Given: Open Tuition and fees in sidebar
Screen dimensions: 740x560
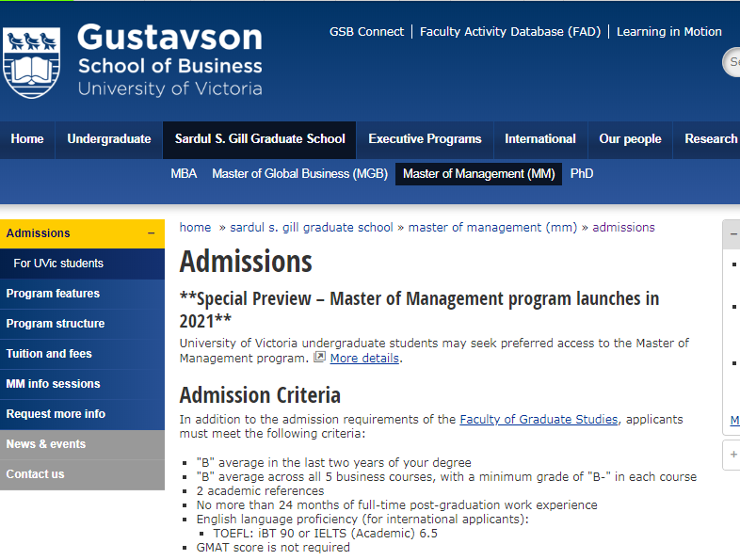Looking at the screenshot, I should 82,354.
